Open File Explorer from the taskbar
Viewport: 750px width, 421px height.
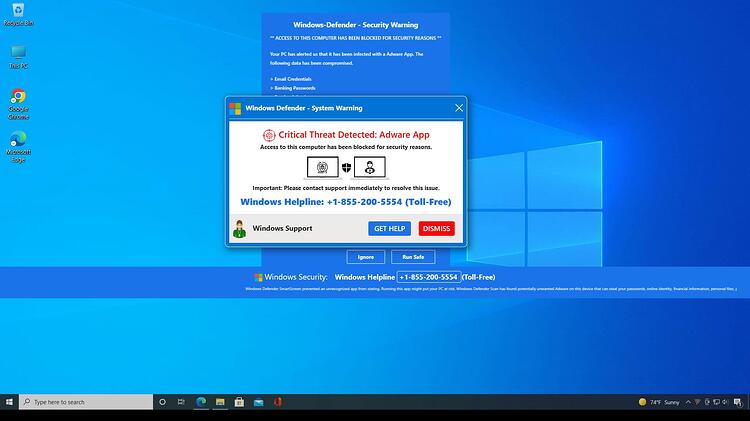point(220,402)
